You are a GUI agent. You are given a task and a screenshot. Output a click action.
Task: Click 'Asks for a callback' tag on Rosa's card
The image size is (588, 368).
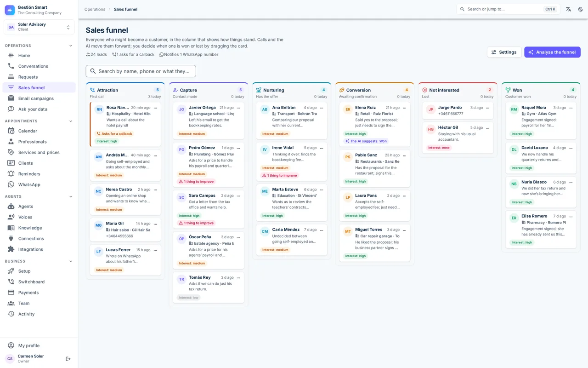pyautogui.click(x=114, y=134)
